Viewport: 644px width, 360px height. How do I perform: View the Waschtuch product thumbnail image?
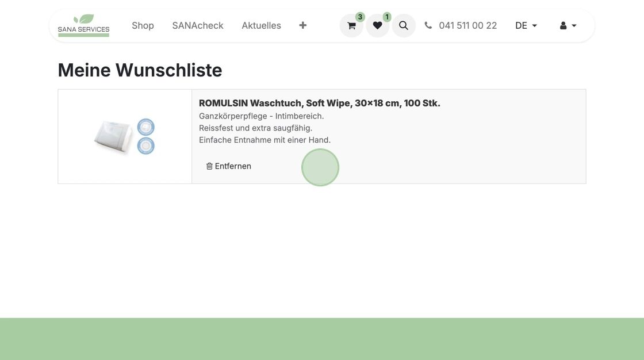pos(124,136)
